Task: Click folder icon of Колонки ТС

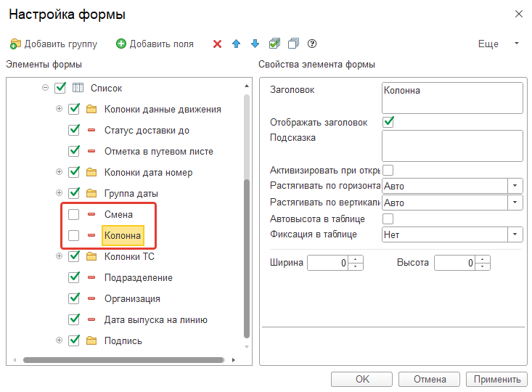Action: tap(91, 256)
